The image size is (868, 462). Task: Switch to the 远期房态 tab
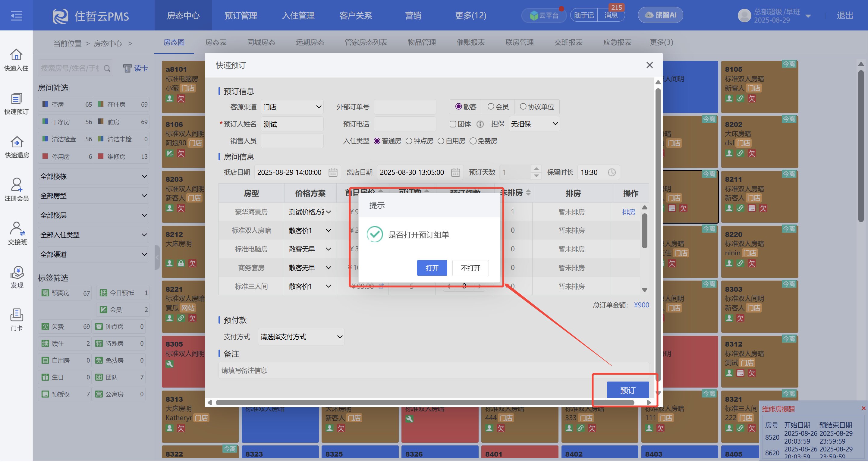[310, 42]
